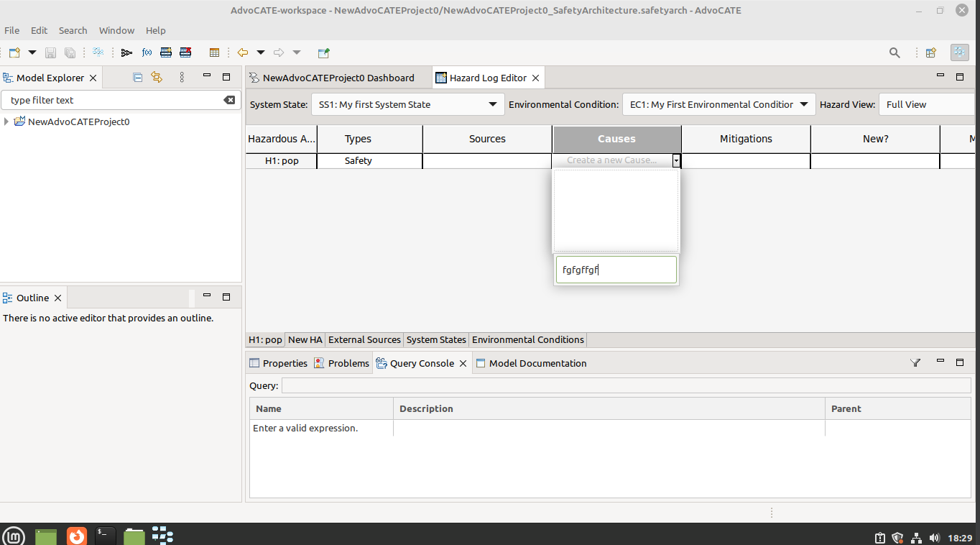Screen dimensions: 980x545
Task: Click the search magnifier icon
Action: point(895,52)
